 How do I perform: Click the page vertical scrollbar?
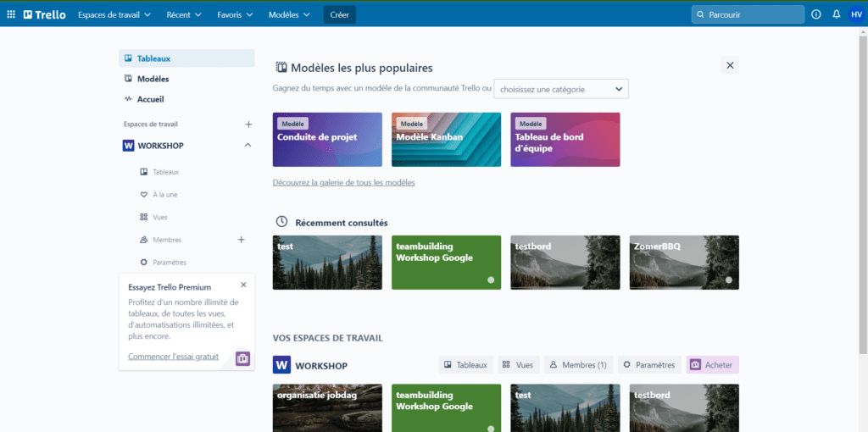pyautogui.click(x=863, y=194)
